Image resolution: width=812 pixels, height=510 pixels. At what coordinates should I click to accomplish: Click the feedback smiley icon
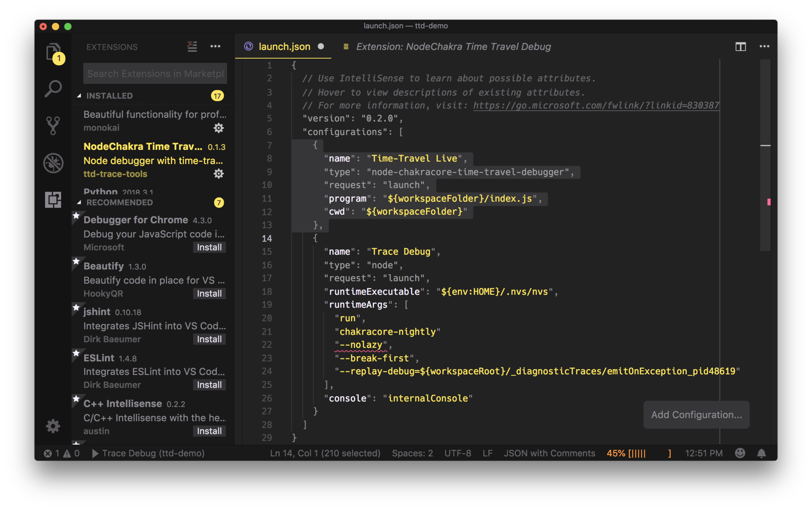tap(740, 453)
